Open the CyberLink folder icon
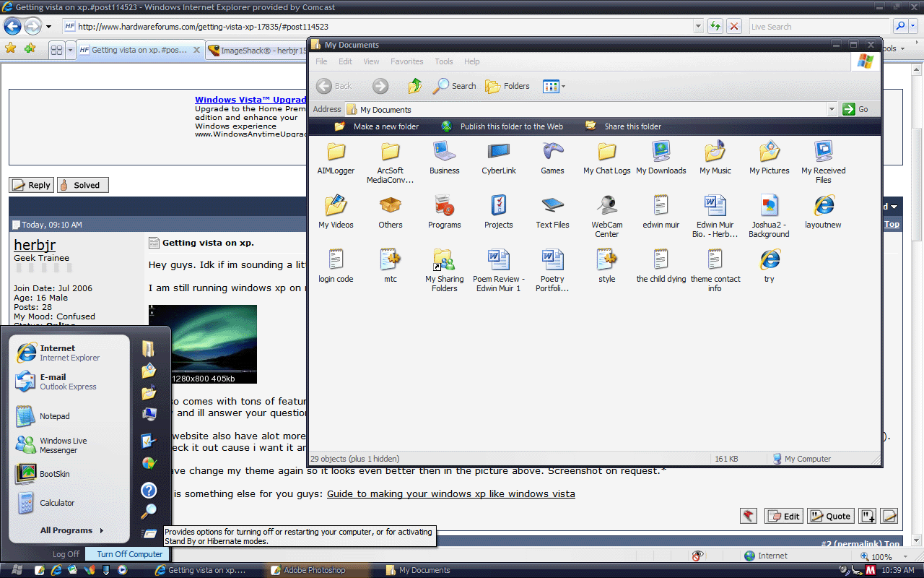 499,158
